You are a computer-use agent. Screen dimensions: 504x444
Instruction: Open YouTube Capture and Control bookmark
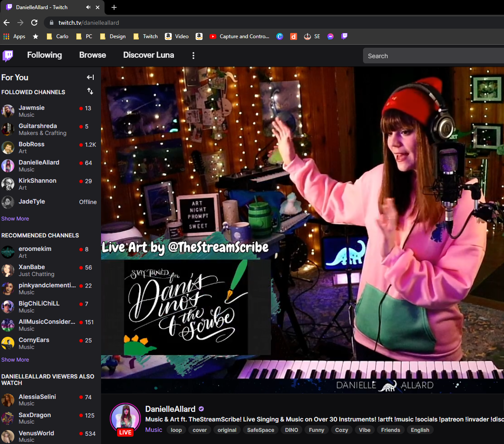(239, 36)
